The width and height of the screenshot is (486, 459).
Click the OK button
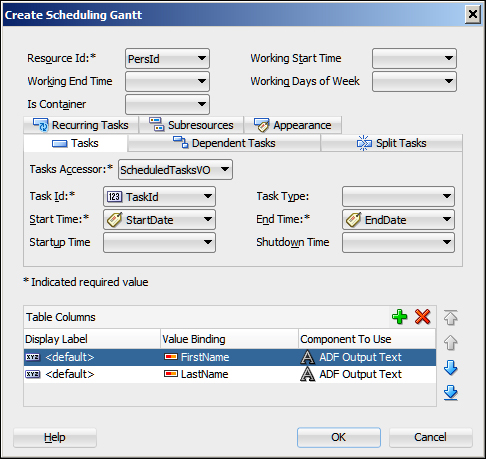(x=339, y=437)
